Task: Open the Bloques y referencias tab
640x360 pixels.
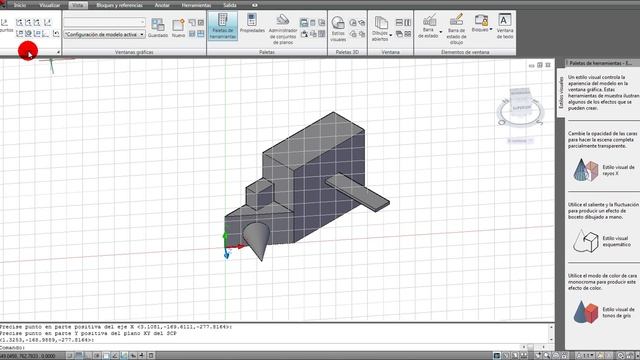Action: tap(119, 5)
